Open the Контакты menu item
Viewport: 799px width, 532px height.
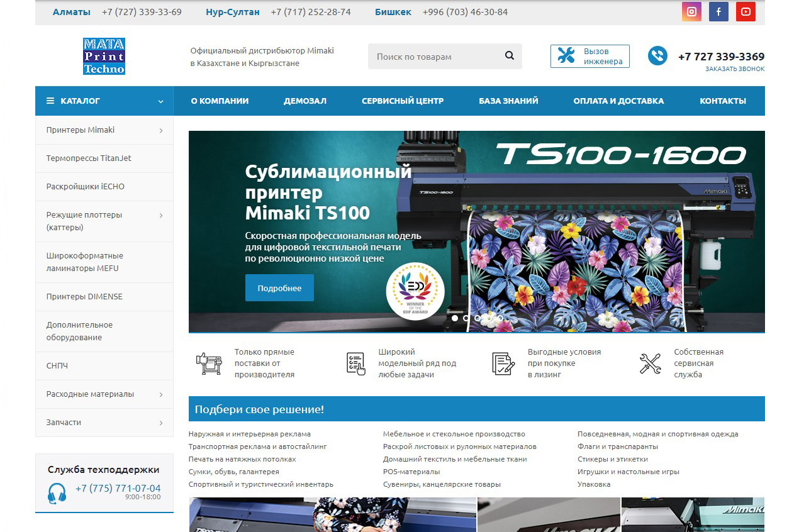pos(723,101)
